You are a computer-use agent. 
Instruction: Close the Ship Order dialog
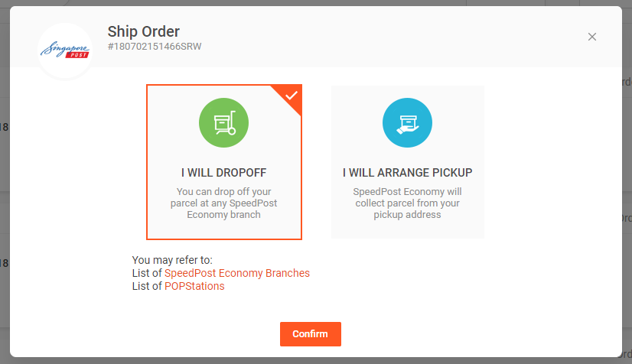[x=591, y=37]
